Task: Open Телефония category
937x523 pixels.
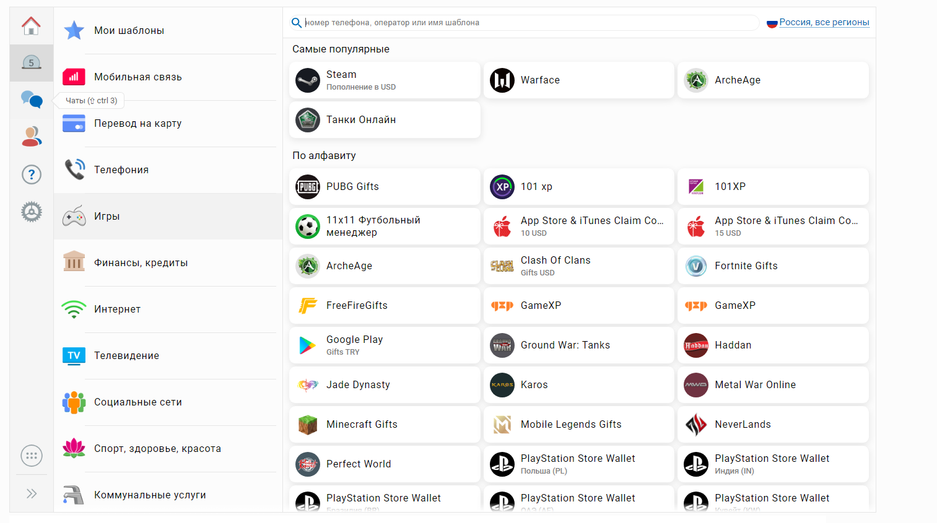Action: coord(168,170)
